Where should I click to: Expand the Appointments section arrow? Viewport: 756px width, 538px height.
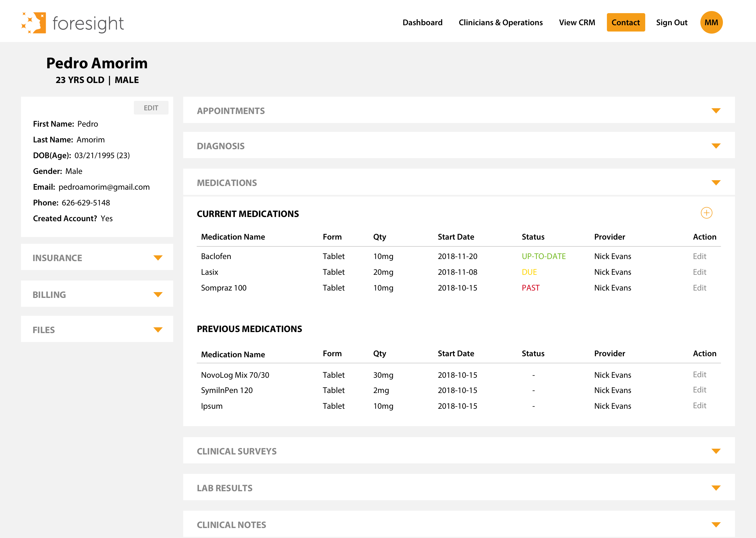pyautogui.click(x=716, y=111)
